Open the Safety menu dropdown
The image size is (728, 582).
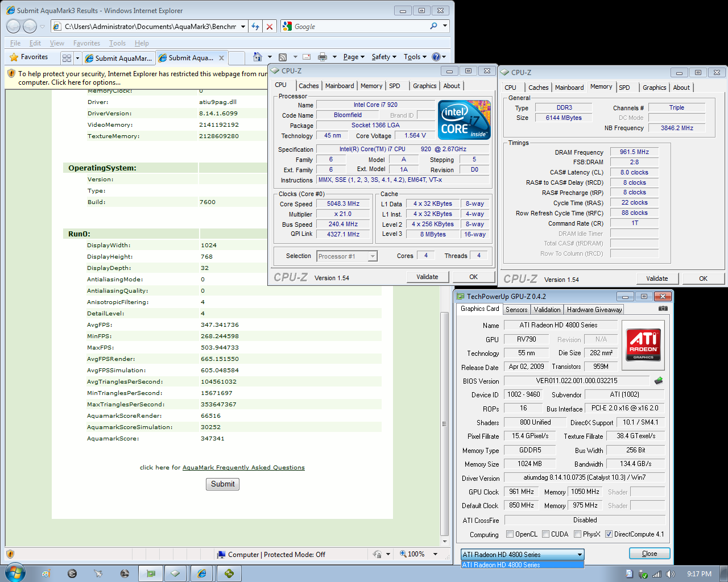tap(384, 57)
